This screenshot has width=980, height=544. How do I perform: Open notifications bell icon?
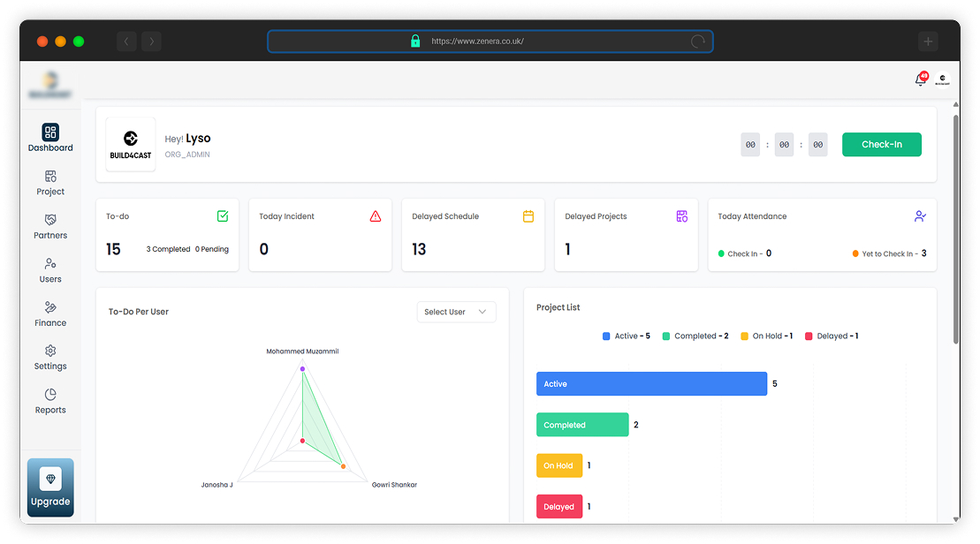[921, 79]
